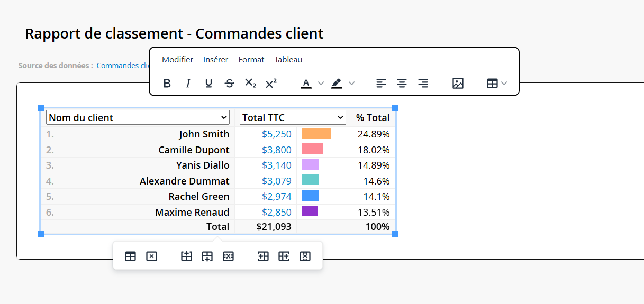
Task: Grab the top-left table resize handle
Action: pos(41,108)
